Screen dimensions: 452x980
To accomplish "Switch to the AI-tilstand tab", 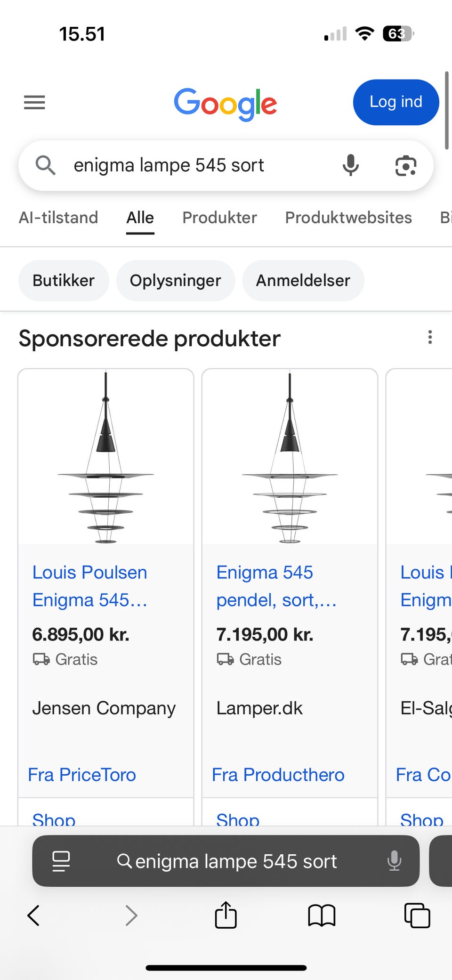I will (58, 218).
